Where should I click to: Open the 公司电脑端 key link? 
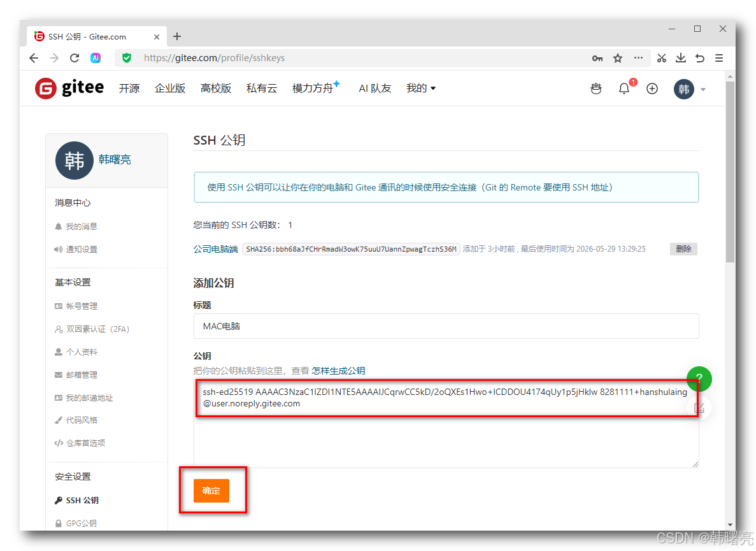point(215,249)
